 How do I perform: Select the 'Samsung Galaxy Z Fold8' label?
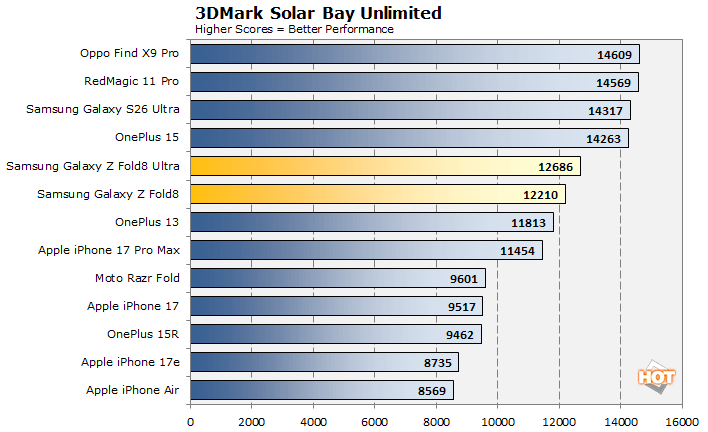click(x=108, y=194)
